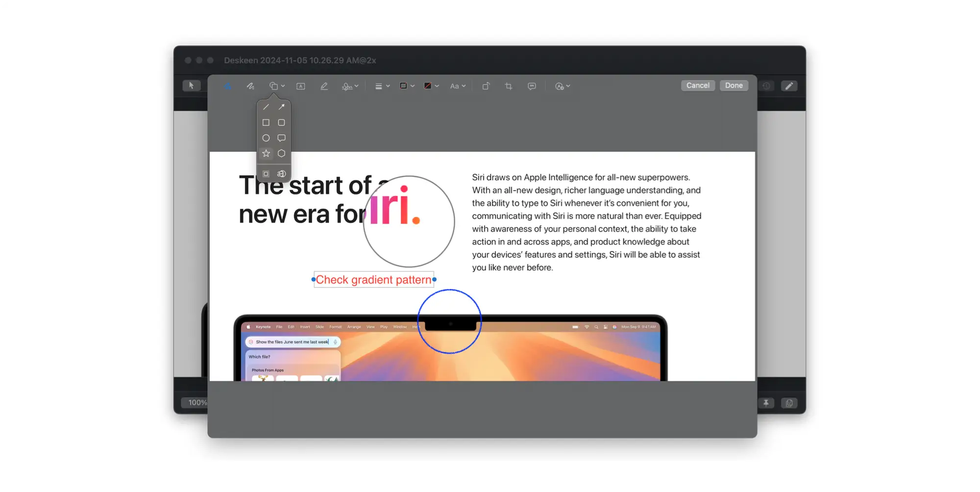The image size is (980, 492).
Task: Expand the Signature dropdown chevron
Action: pos(357,86)
